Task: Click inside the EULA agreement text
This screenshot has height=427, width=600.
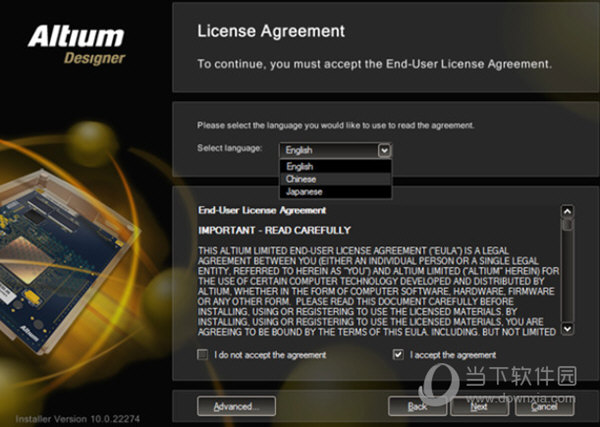Action: coord(378,291)
